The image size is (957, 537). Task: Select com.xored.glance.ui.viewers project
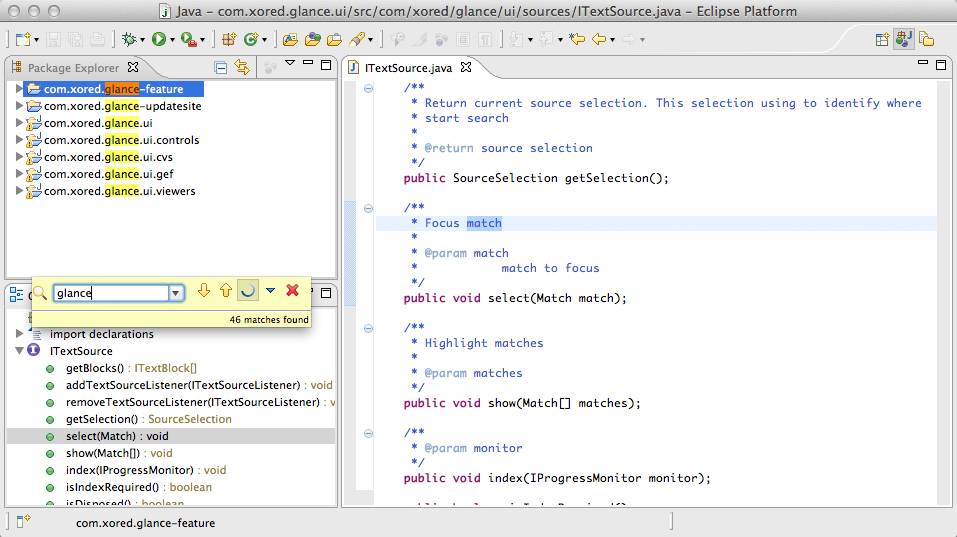point(120,191)
